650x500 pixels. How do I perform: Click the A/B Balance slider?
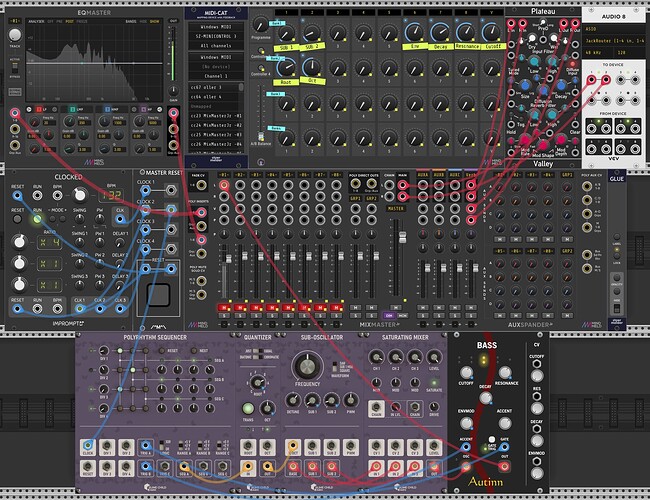261,136
